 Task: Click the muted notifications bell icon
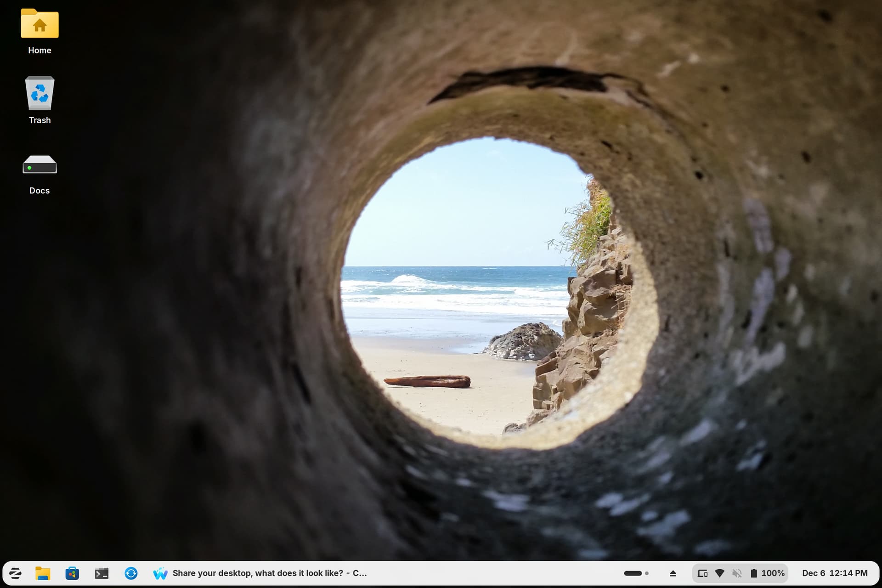pos(737,573)
